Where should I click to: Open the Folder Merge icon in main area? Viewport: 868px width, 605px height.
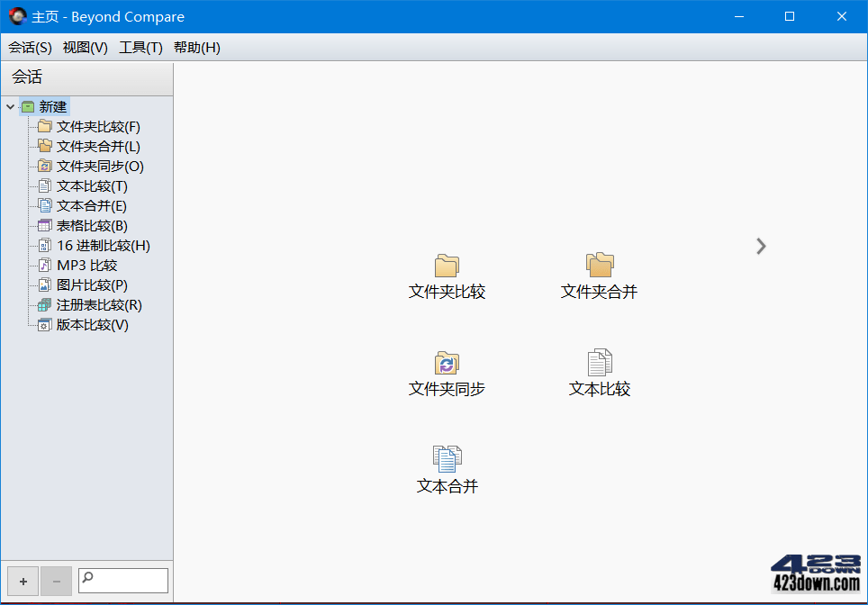pos(599,275)
